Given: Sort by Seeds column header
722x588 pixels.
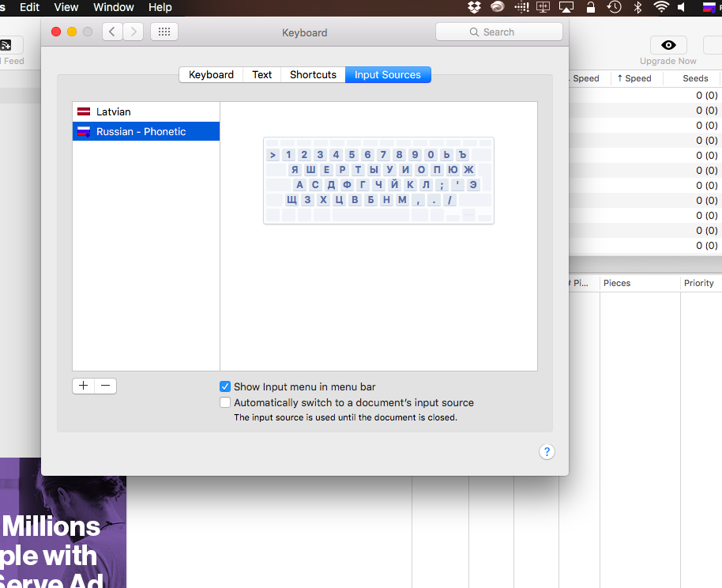Looking at the screenshot, I should [695, 78].
